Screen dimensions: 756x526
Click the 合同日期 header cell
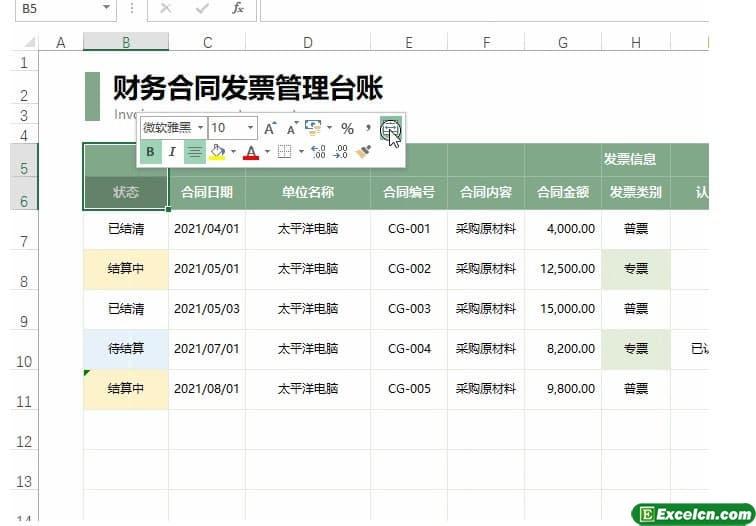pyautogui.click(x=207, y=192)
